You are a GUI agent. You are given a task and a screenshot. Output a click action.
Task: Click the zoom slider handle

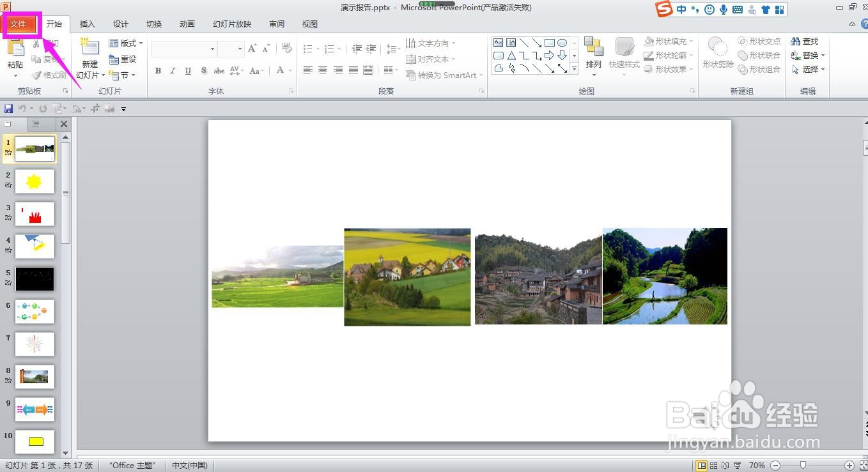click(803, 466)
